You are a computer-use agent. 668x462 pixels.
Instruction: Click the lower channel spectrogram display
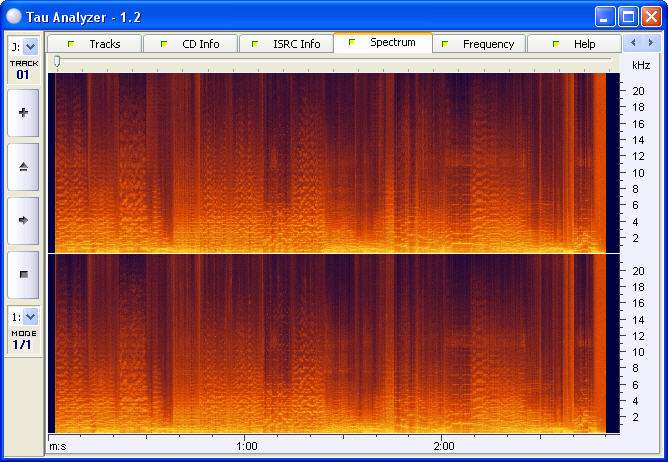330,343
